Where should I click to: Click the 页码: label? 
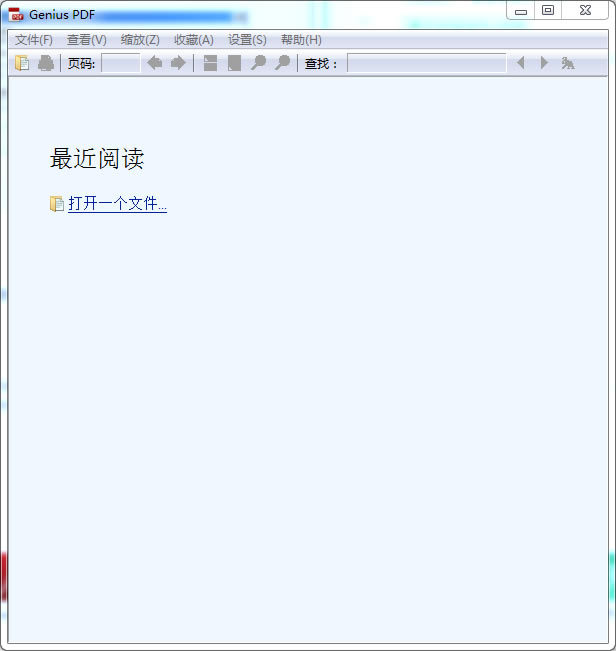click(81, 64)
